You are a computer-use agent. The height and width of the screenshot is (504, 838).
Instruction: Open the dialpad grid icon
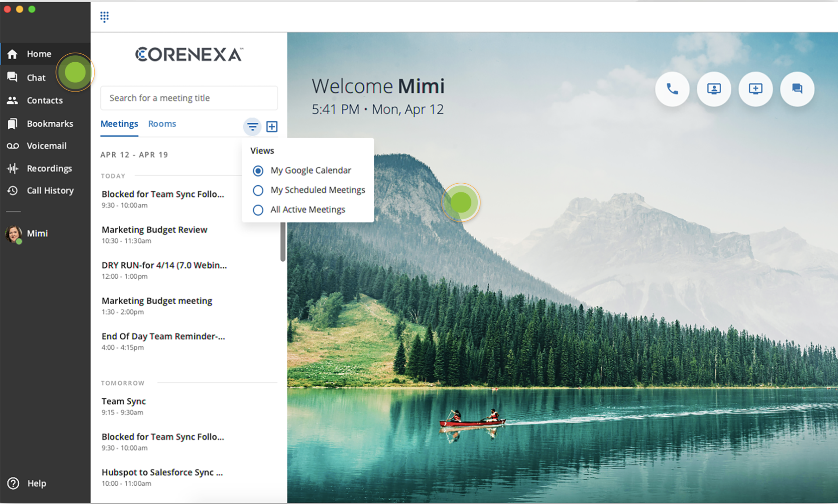click(104, 17)
